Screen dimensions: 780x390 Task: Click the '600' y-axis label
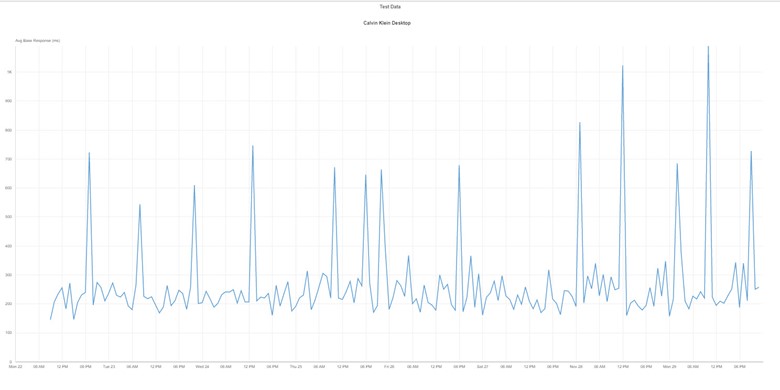click(9, 188)
